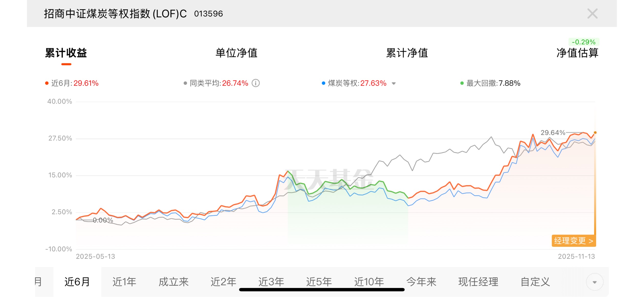Screen dimensions: 644x297
Task: Choose the 成立来 time range
Action: pos(173,282)
